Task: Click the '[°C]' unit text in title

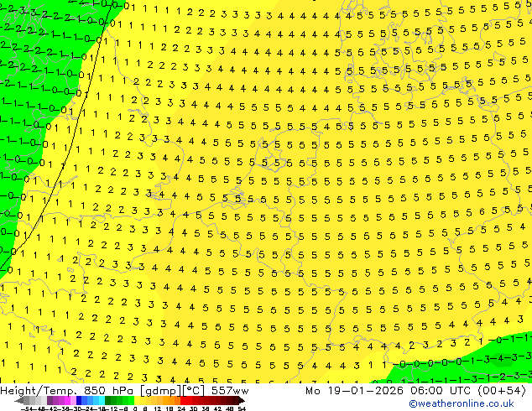Action: pyautogui.click(x=193, y=391)
